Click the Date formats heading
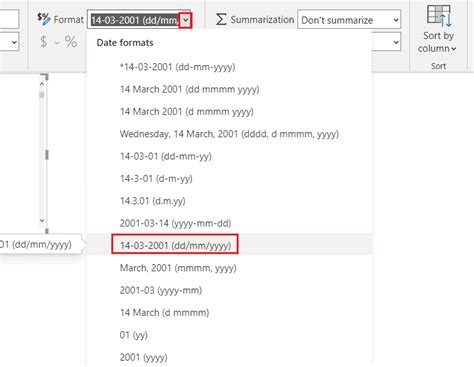474x367 pixels. click(125, 43)
